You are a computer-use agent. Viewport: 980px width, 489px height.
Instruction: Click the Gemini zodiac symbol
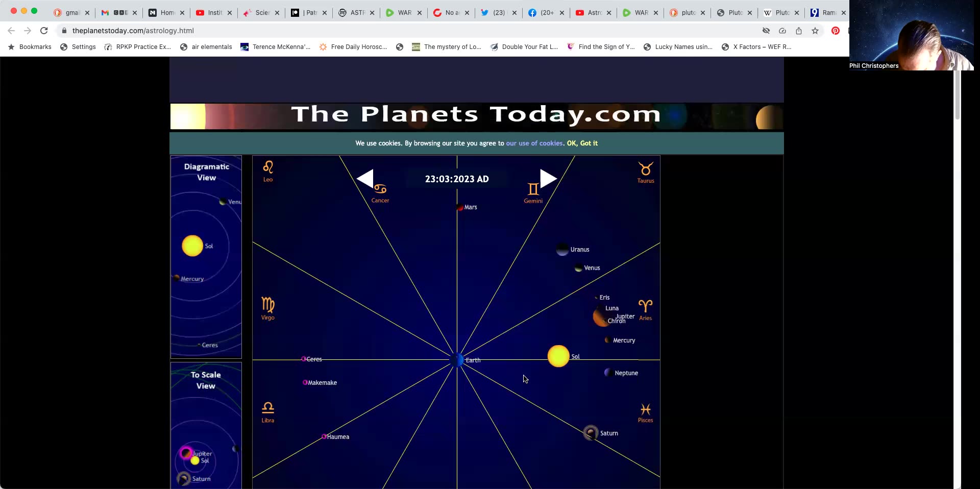[x=532, y=188]
